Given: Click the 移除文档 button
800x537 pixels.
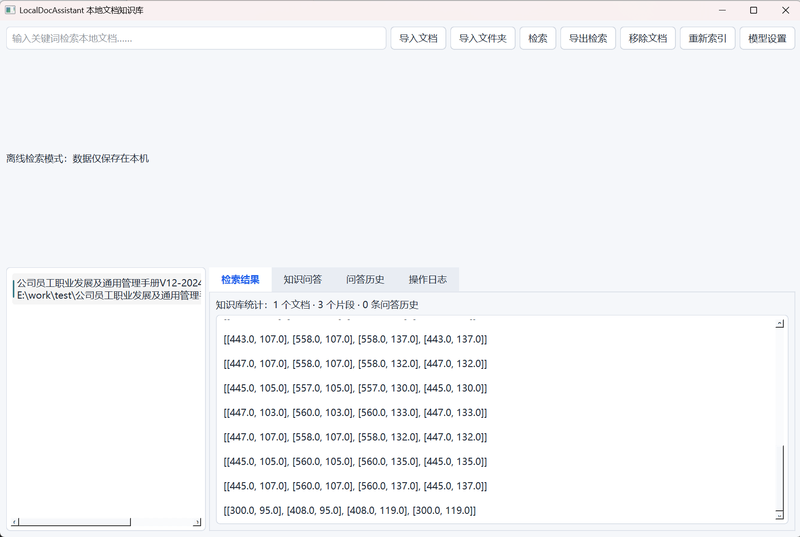Looking at the screenshot, I should (648, 38).
